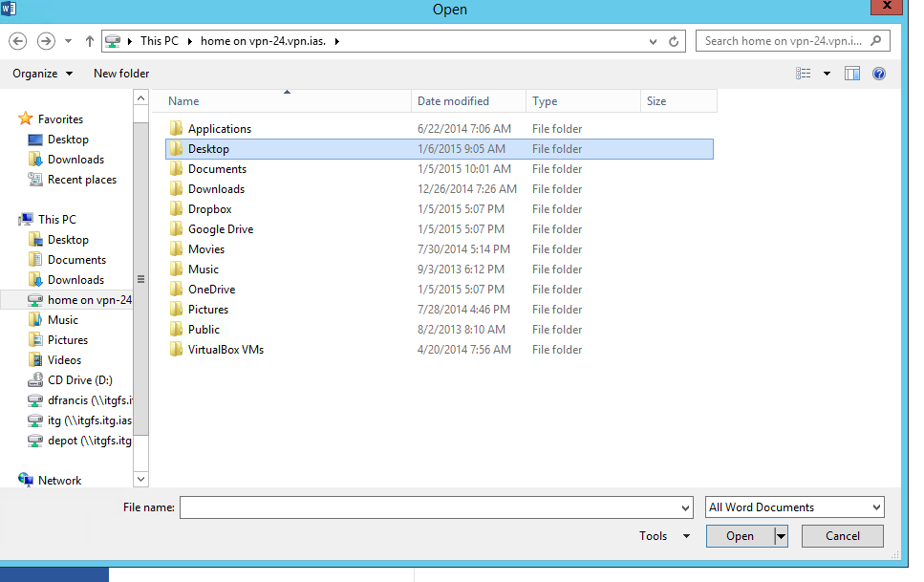Expand the Open button's split arrow
Image resolution: width=924 pixels, height=582 pixels.
click(x=781, y=536)
